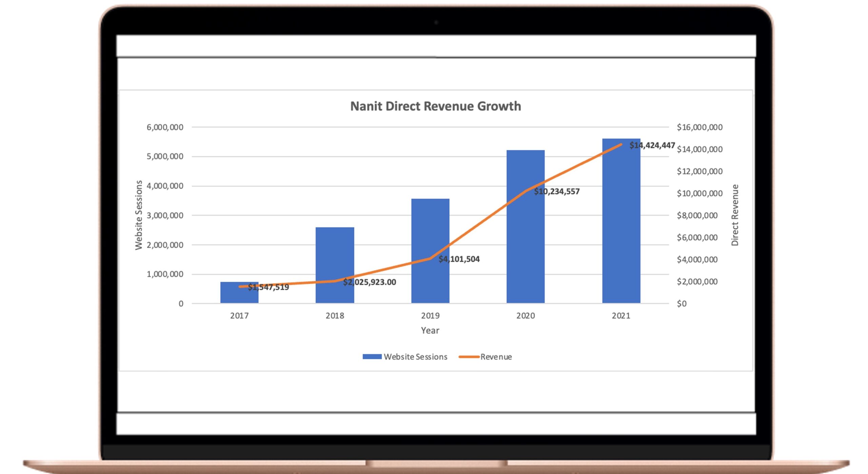This screenshot has width=868, height=474.
Task: Select the $6,000,000 revenue axis value
Action: (697, 238)
